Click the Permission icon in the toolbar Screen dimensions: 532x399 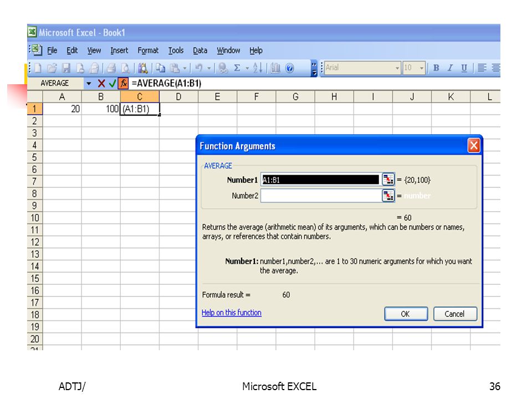(80, 68)
